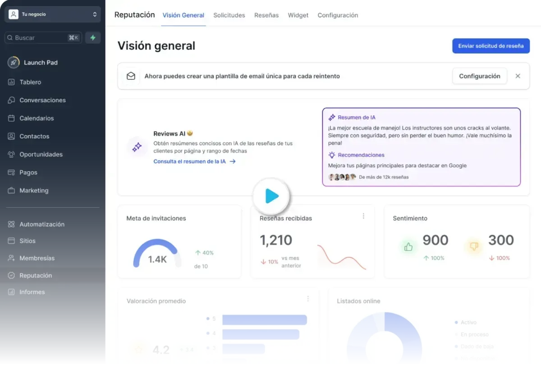
Task: Click the 4-star rating bar
Action: click(x=261, y=334)
